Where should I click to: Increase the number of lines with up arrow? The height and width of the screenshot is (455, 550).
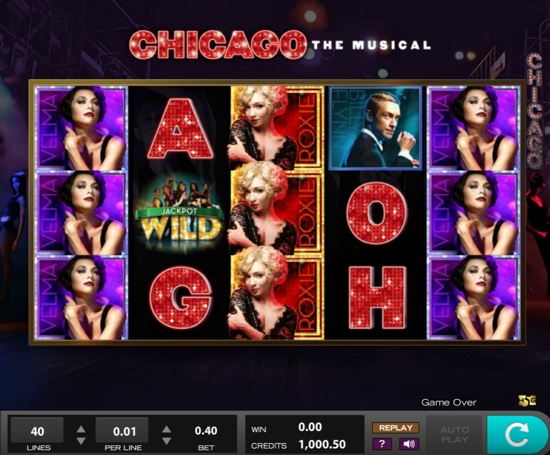pyautogui.click(x=81, y=429)
